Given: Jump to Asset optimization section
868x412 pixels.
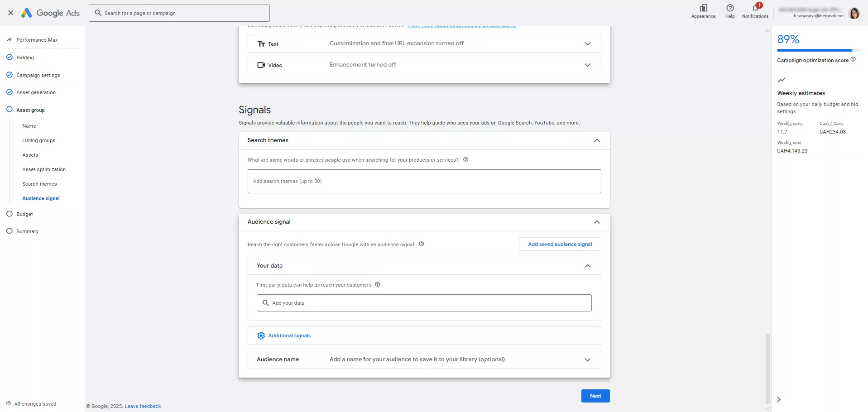Looking at the screenshot, I should click(x=44, y=169).
